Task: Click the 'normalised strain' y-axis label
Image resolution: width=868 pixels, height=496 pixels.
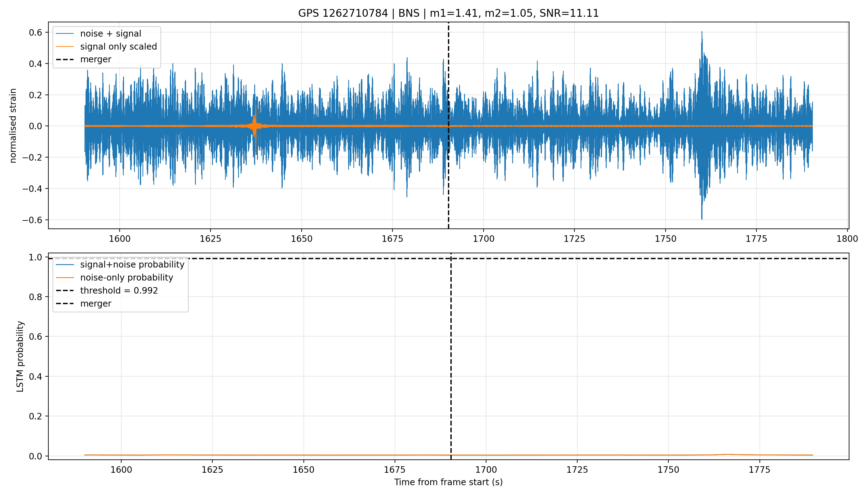Action: (13, 126)
